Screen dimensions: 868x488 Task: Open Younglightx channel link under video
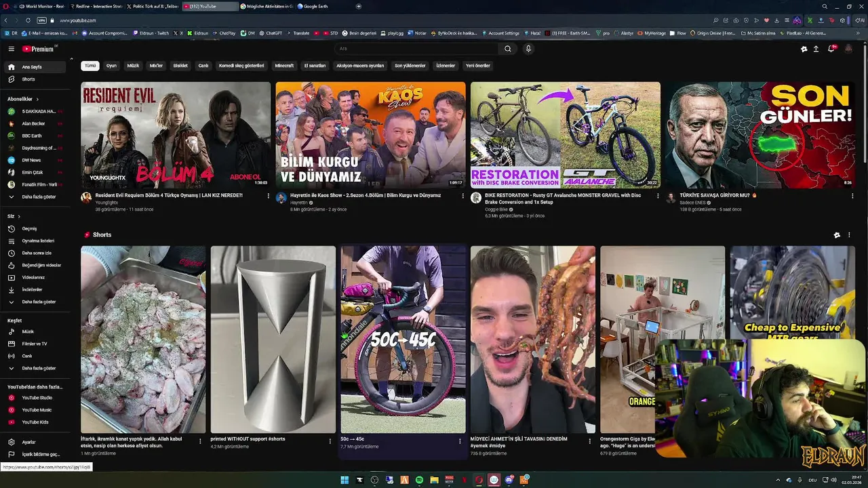pyautogui.click(x=106, y=203)
